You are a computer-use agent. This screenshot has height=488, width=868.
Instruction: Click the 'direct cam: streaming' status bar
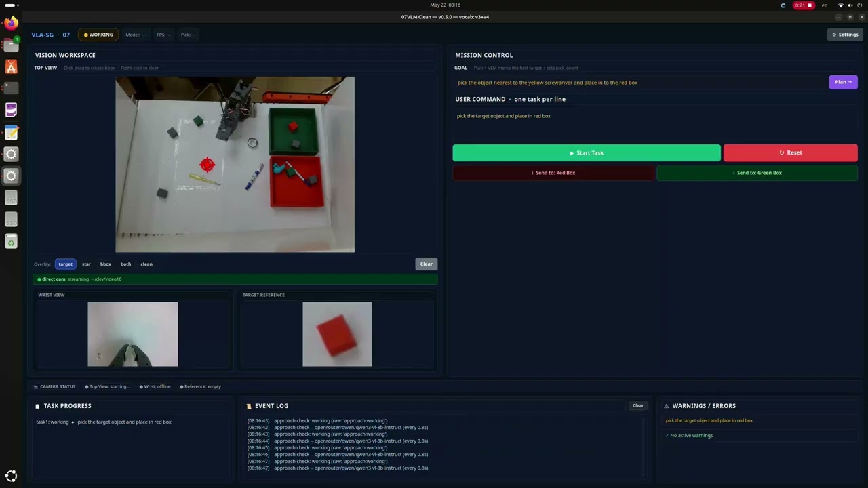235,279
